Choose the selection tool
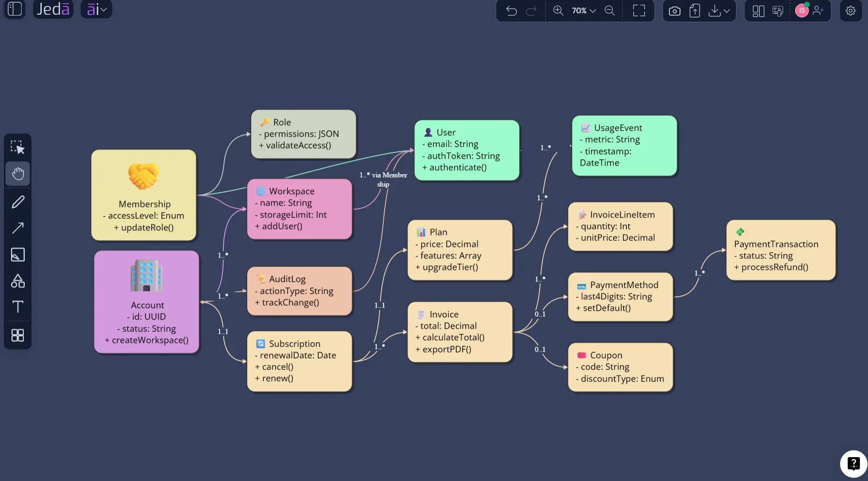Screen dimensions: 868x481 pos(17,147)
